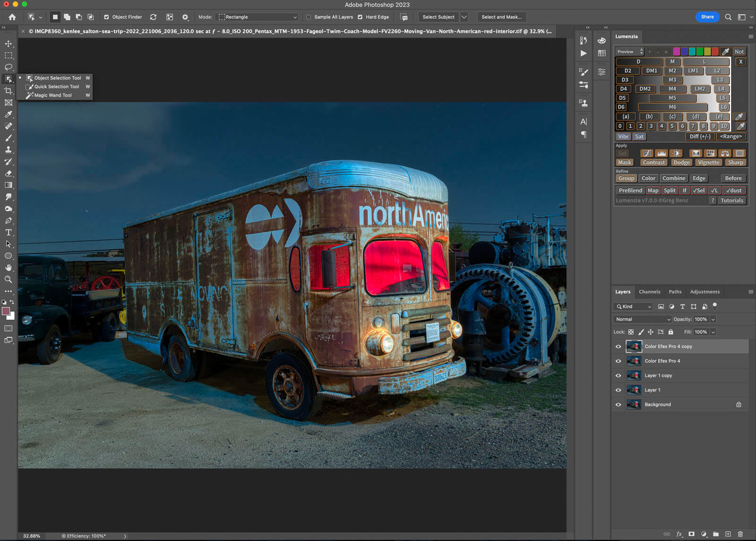This screenshot has width=756, height=541.
Task: Open the Normal blend mode dropdown
Action: 642,319
